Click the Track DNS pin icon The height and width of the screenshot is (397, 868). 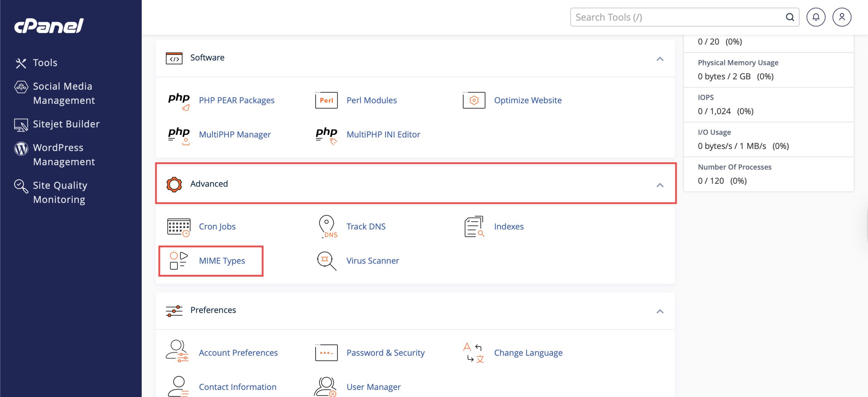pos(327,227)
